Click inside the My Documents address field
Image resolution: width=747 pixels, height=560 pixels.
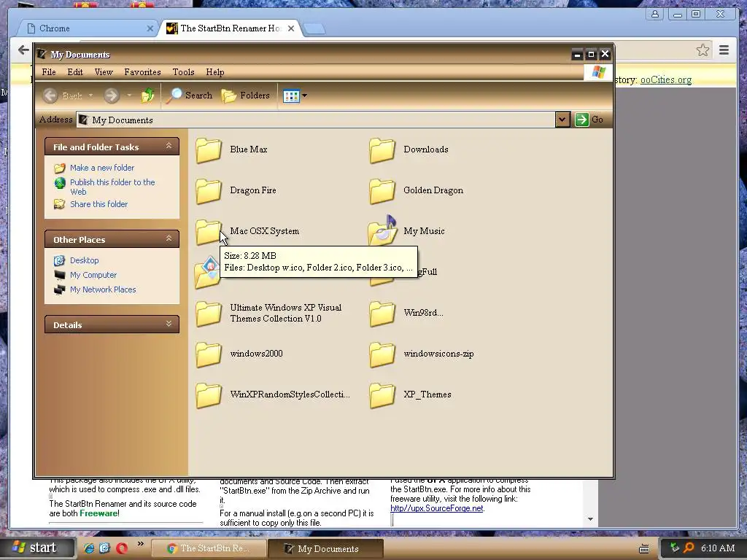(x=315, y=120)
